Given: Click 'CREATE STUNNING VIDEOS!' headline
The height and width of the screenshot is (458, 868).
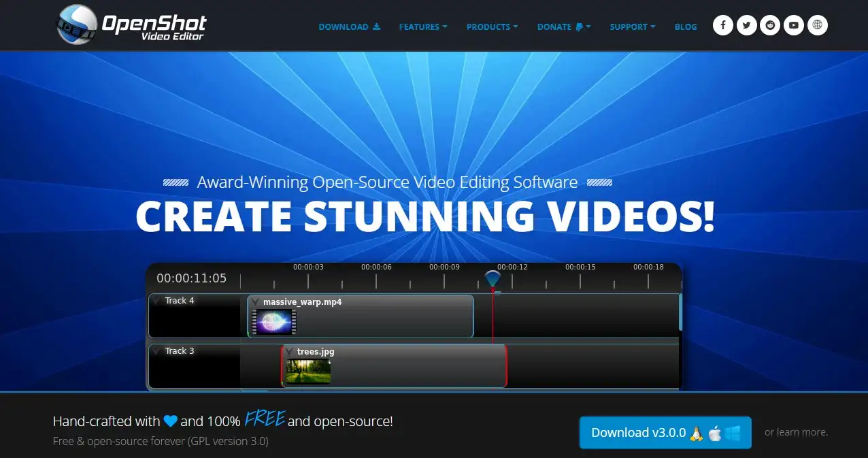Looking at the screenshot, I should (425, 215).
